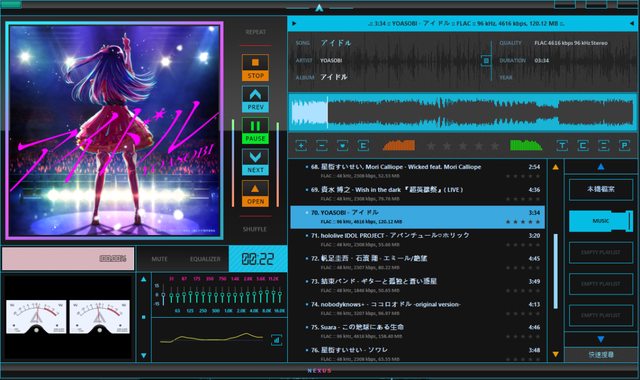Click the orange STOP playback button
The image size is (640, 380).
coord(255,68)
